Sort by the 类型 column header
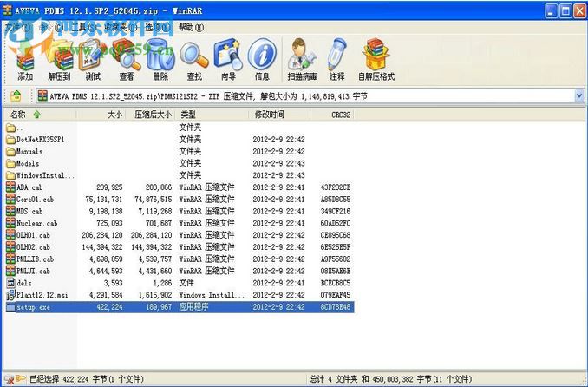The image size is (588, 387). click(212, 115)
